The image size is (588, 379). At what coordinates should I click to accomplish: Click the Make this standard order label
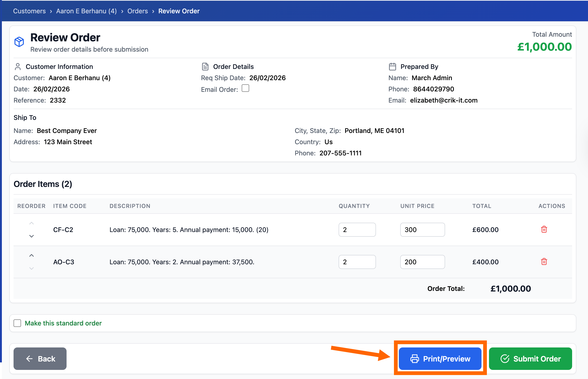[63, 323]
